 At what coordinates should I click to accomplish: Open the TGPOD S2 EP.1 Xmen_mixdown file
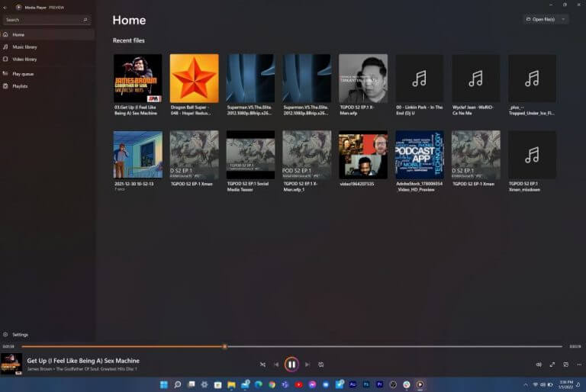point(532,155)
